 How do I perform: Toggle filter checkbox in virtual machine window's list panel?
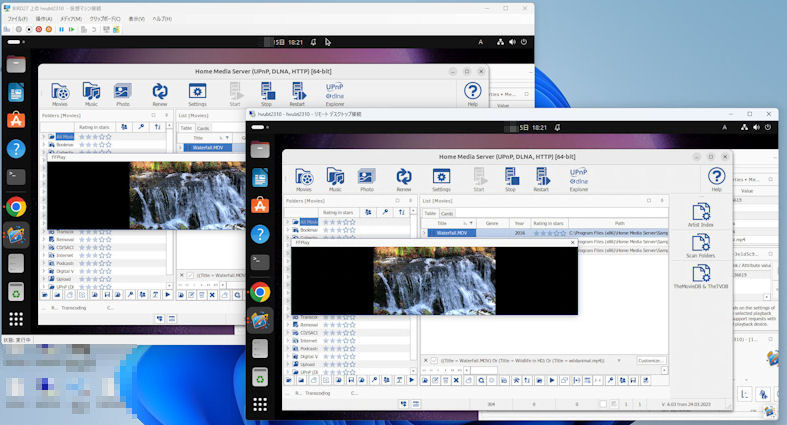pyautogui.click(x=190, y=275)
